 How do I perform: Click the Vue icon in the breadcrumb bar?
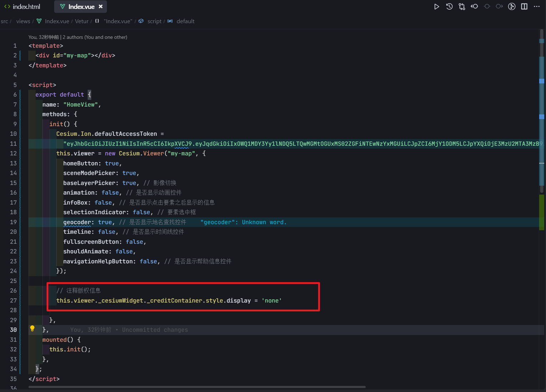point(39,21)
